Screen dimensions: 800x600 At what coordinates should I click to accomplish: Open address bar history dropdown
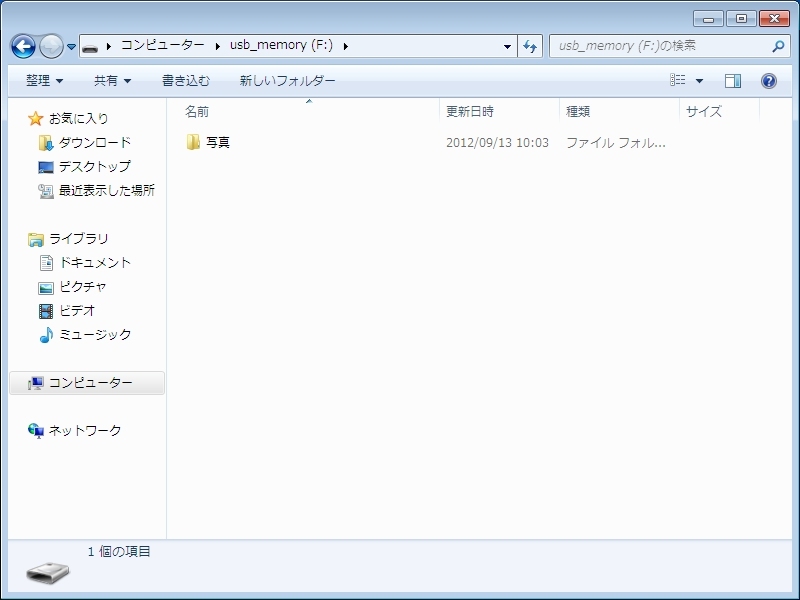507,46
